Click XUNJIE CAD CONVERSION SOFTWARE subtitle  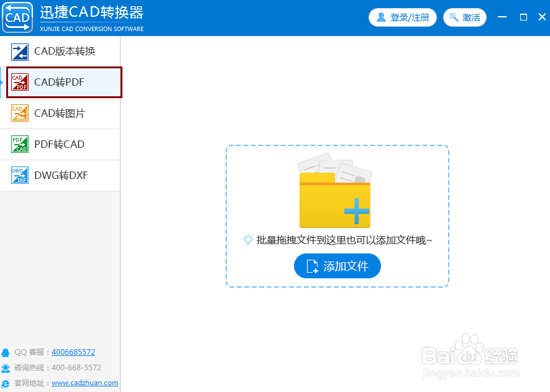(91, 29)
